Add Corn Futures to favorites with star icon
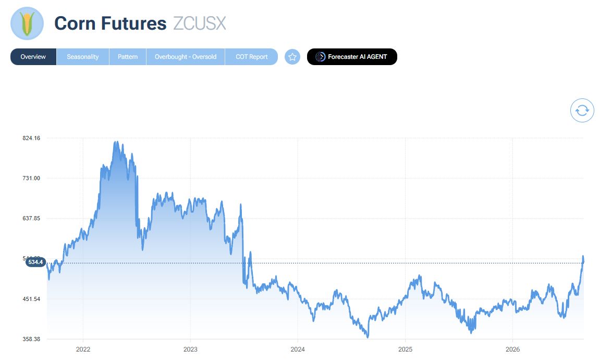 click(x=292, y=57)
